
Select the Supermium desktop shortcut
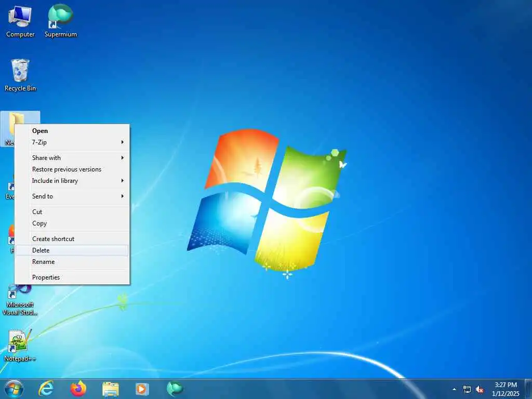(x=60, y=21)
